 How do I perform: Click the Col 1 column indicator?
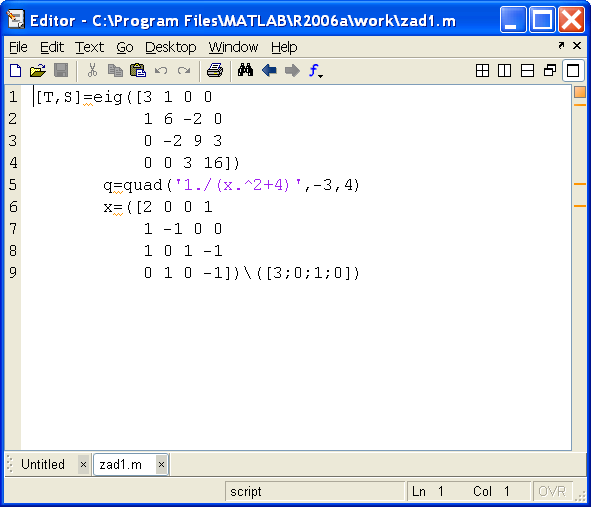pos(491,491)
